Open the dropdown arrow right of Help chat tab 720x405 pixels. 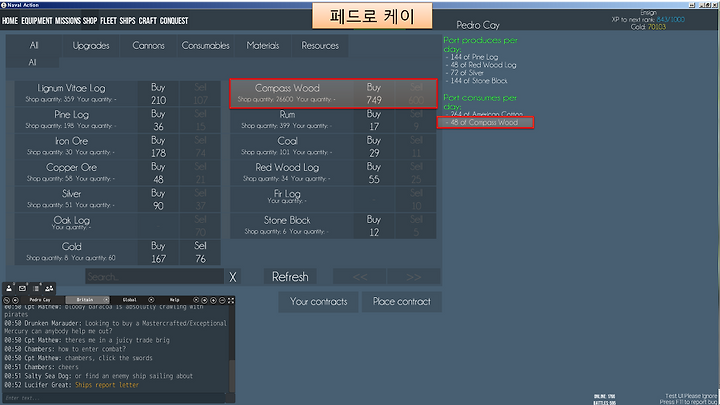coord(196,300)
